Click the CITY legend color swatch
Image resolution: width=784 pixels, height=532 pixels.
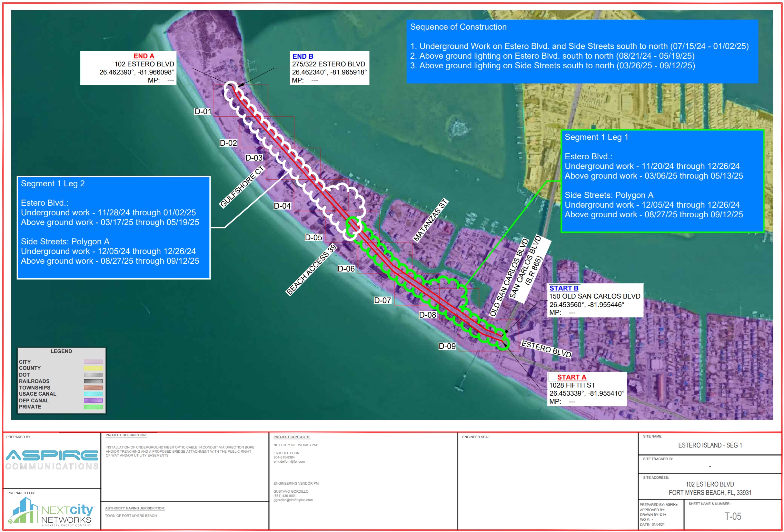[x=93, y=362]
